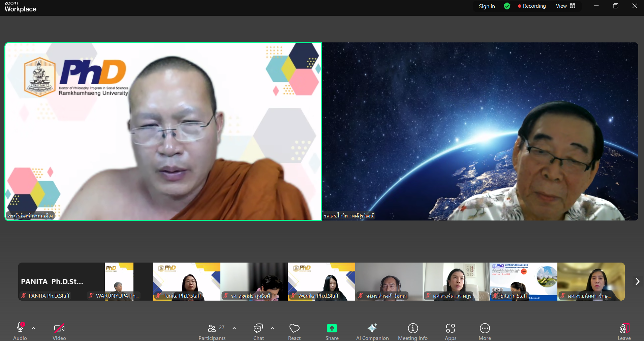Select the Wenika Ph.d.Staff thumbnail

pyautogui.click(x=321, y=281)
